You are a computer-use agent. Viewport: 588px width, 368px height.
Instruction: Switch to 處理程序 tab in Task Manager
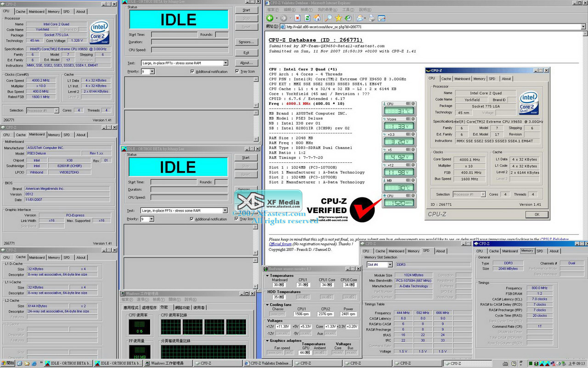click(x=149, y=308)
